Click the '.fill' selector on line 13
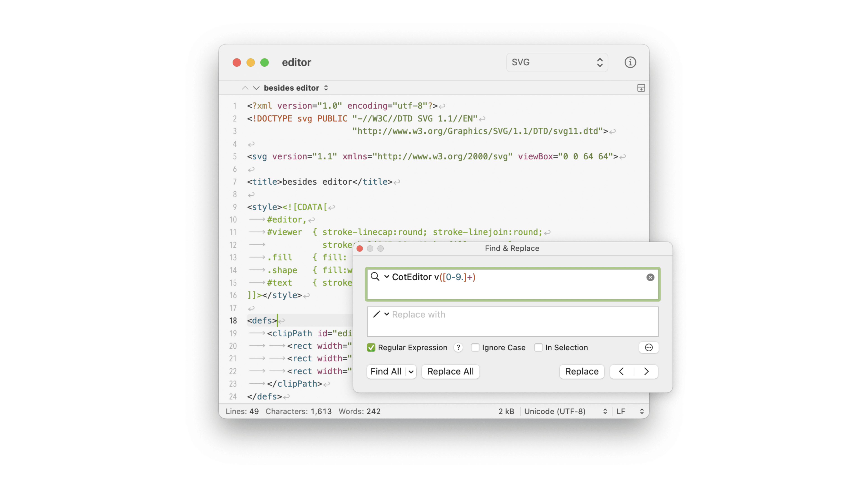Viewport: 868px width, 488px height. [279, 257]
